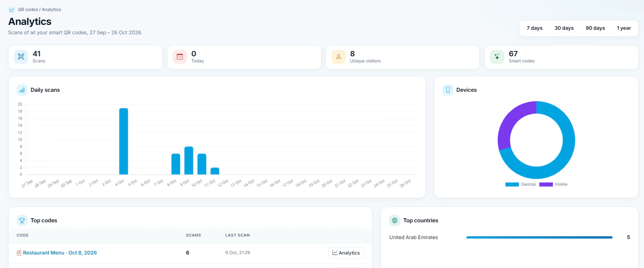This screenshot has width=644, height=268.
Task: Switch to the 1 year range
Action: (624, 28)
